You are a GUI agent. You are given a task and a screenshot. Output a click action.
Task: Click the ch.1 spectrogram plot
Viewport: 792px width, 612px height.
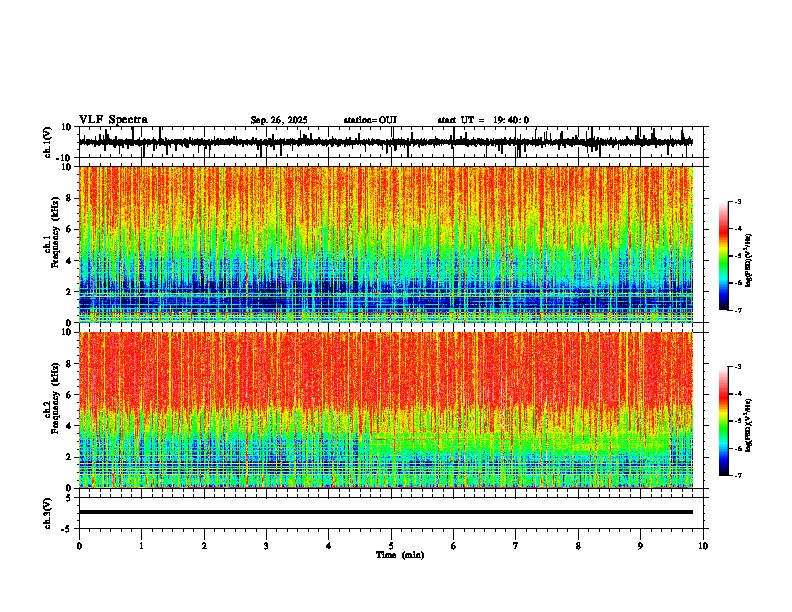[x=385, y=244]
